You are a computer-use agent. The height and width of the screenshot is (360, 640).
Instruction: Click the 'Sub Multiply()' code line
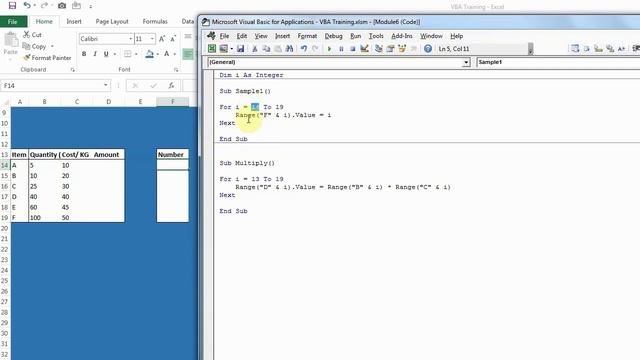(247, 163)
